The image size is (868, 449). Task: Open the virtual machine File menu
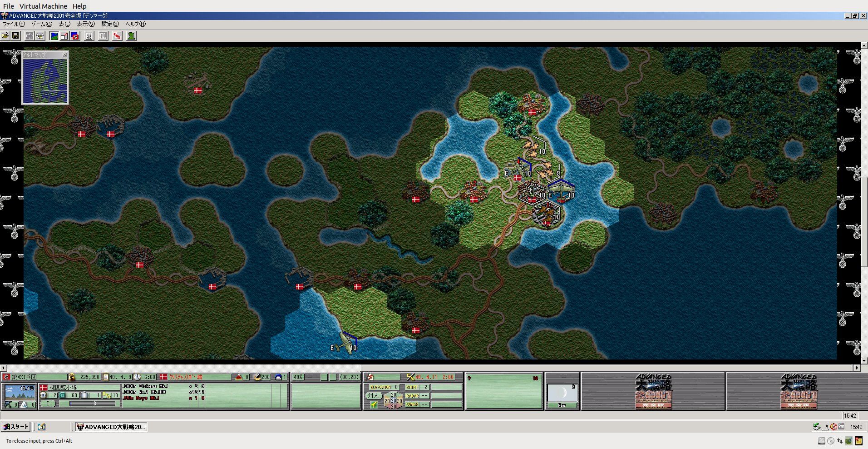[x=9, y=6]
